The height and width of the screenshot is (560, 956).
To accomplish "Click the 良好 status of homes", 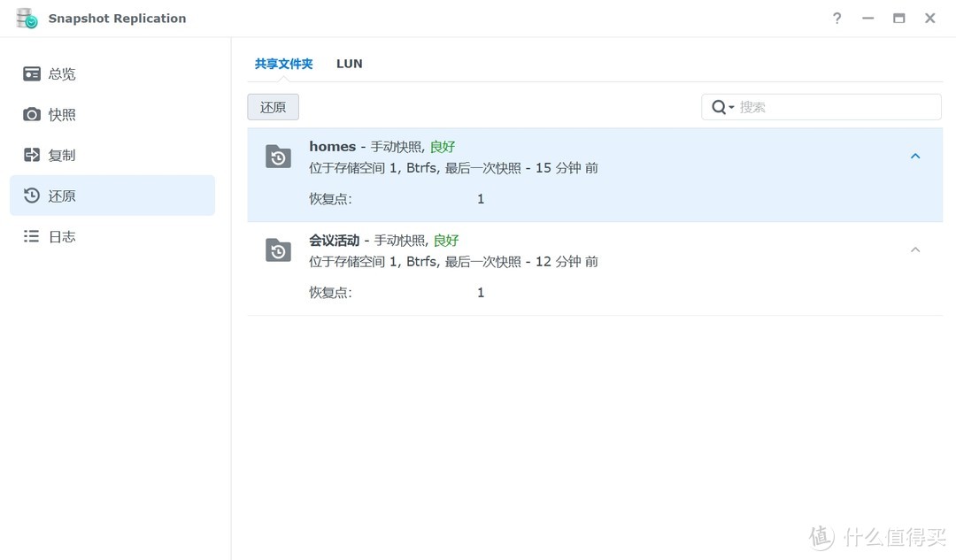I will pyautogui.click(x=442, y=146).
